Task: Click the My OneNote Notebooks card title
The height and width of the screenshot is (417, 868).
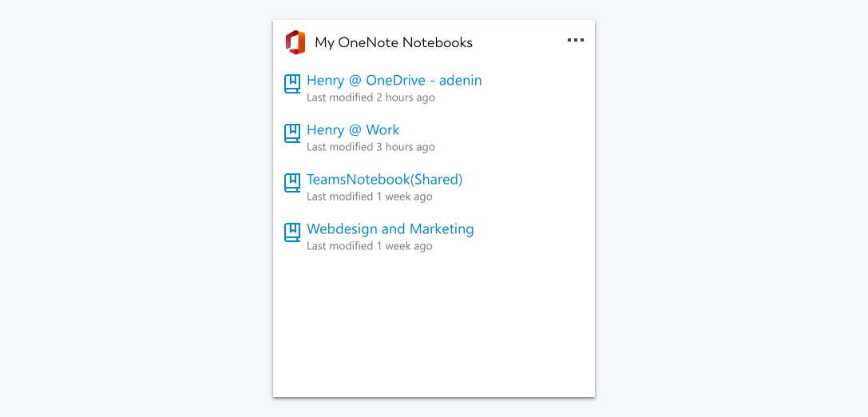Action: (x=394, y=42)
